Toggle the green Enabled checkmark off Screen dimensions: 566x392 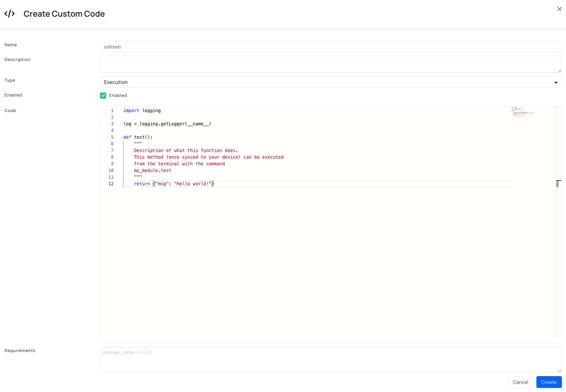[103, 95]
